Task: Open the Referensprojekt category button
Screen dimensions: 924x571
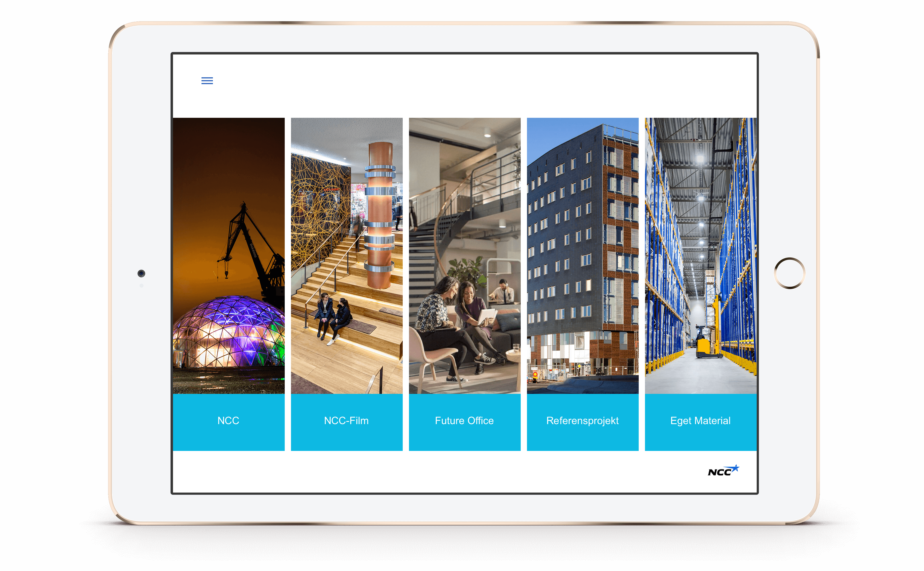Action: point(583,422)
